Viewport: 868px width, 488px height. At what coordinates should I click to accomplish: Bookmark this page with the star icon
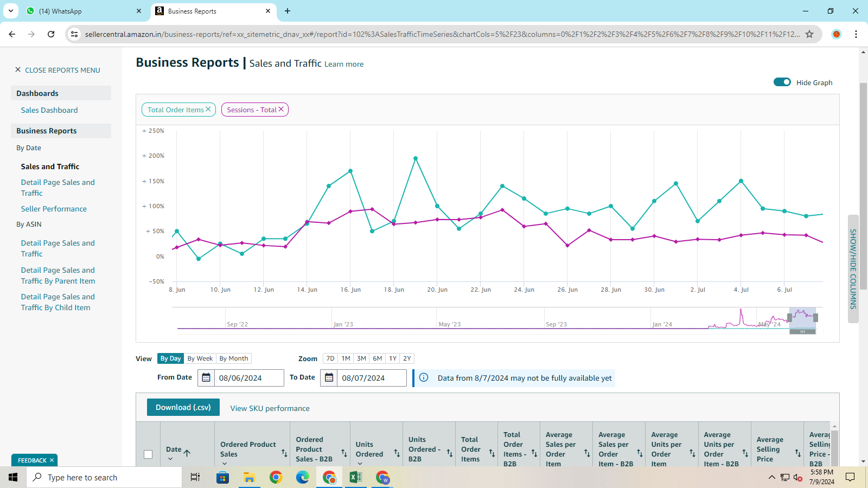[809, 34]
